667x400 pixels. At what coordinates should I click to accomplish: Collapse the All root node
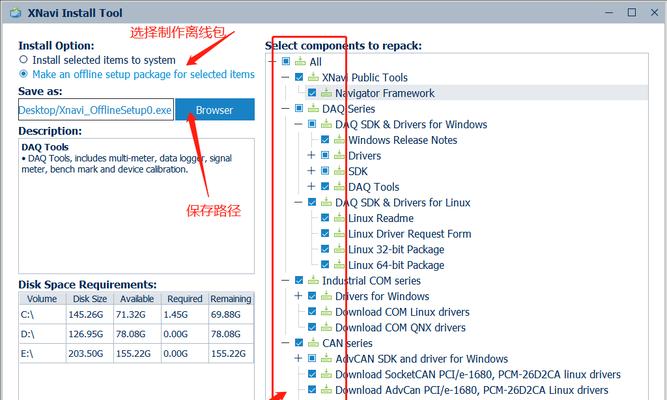point(272,61)
